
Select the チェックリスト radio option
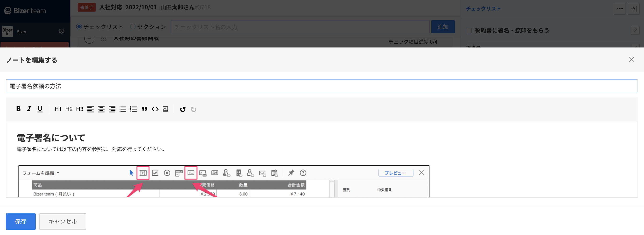(79, 27)
